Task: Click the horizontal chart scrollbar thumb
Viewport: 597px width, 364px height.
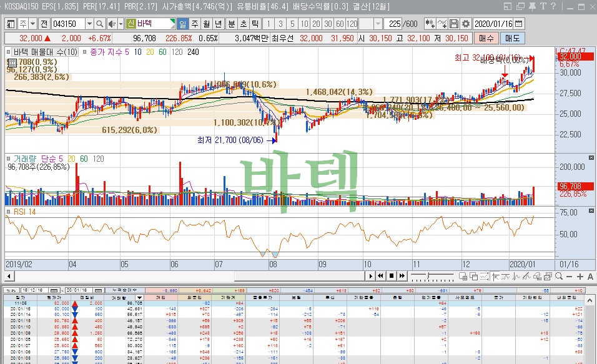Action: (x=300, y=276)
